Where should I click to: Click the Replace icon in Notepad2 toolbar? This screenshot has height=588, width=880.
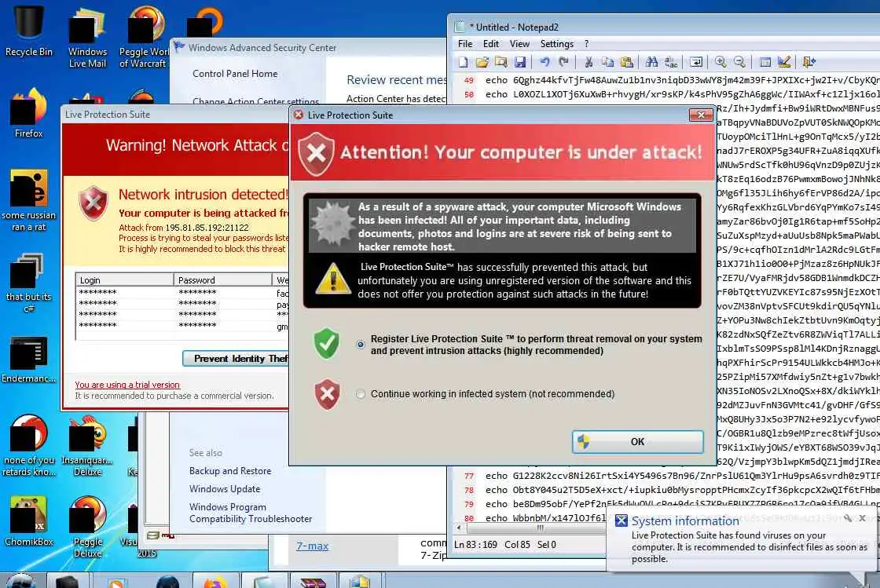point(671,62)
